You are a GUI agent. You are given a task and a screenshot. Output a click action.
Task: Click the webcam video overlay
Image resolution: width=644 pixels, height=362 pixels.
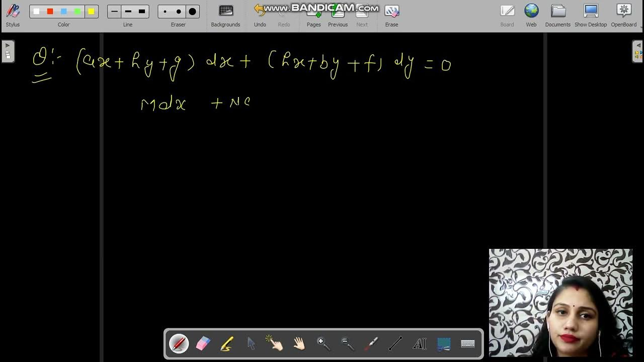click(x=560, y=303)
